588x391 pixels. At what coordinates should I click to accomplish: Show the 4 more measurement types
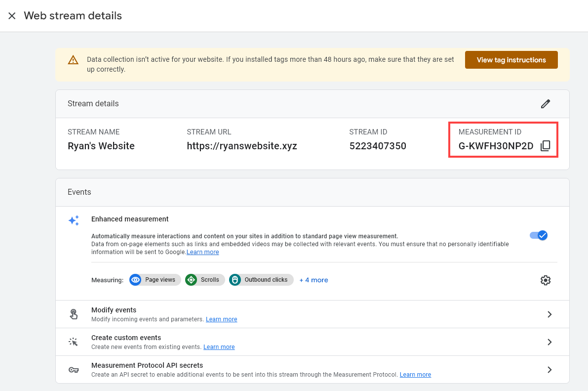pyautogui.click(x=314, y=280)
